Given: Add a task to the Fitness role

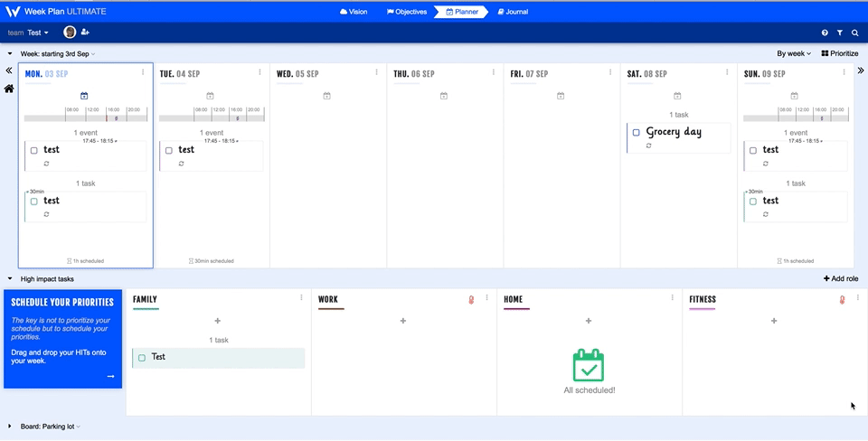Looking at the screenshot, I should point(774,321).
